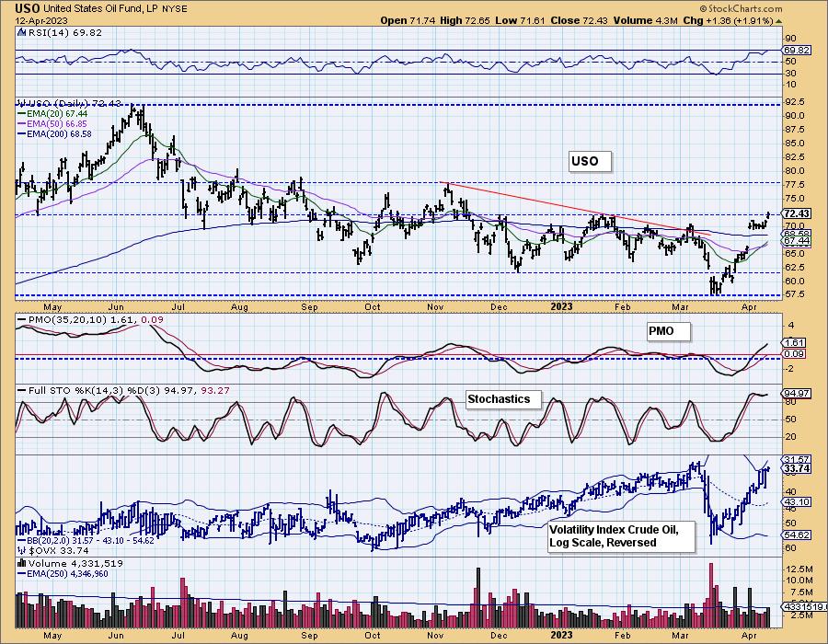Viewport: 828px width, 644px height.
Task: Click the 'Apr' label below the price chart
Action: pos(748,307)
